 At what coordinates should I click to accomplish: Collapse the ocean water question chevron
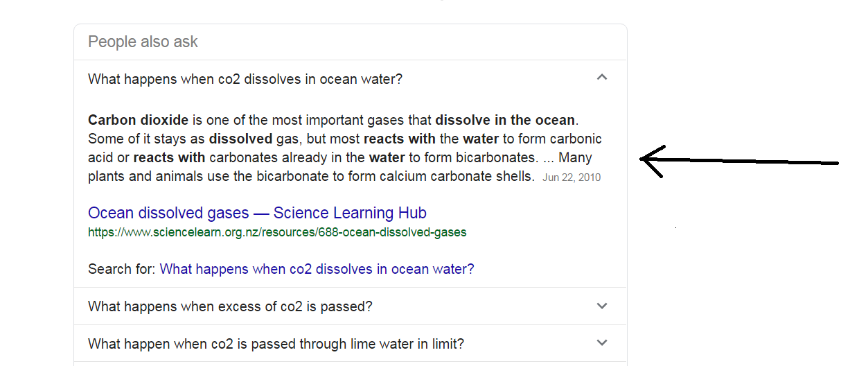coord(602,78)
